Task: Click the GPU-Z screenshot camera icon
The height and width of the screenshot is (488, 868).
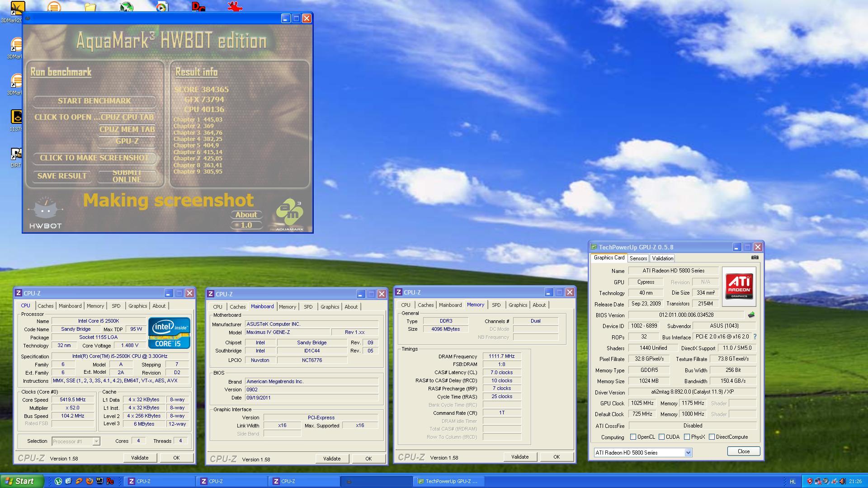Action: (x=755, y=258)
